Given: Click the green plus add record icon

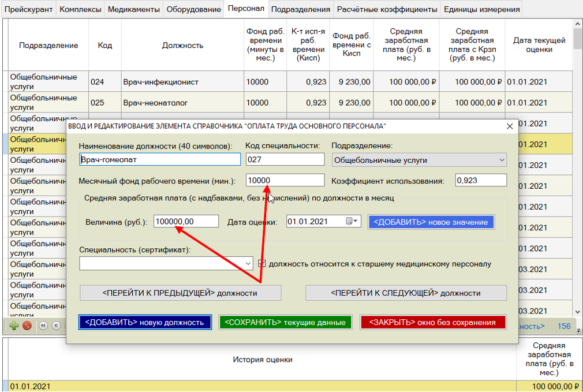Looking at the screenshot, I should [x=14, y=326].
